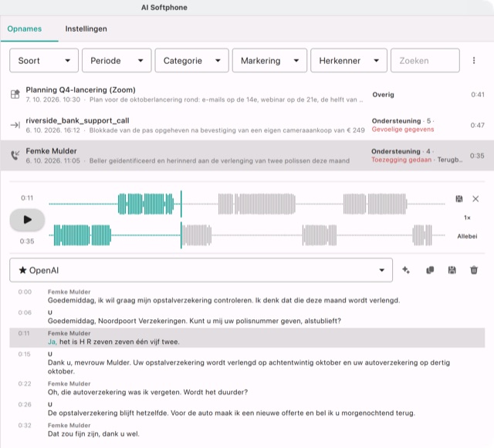
Task: Click the highlighted 0:11 transcript timestamp
Action: (24, 333)
